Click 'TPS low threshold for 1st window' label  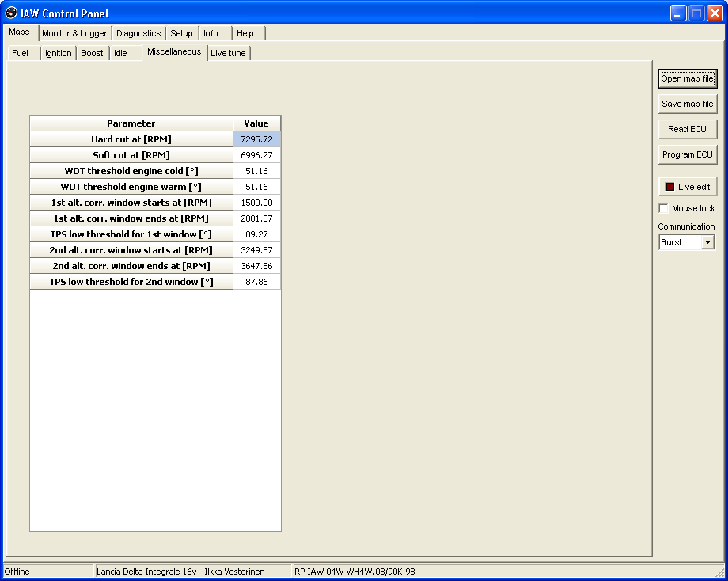tap(131, 234)
